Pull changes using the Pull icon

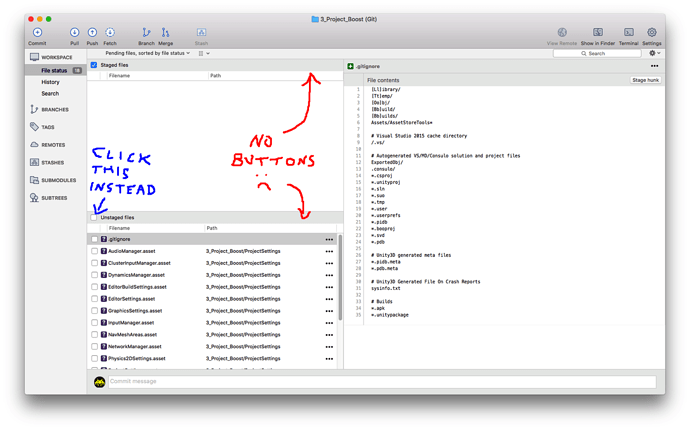[x=74, y=33]
